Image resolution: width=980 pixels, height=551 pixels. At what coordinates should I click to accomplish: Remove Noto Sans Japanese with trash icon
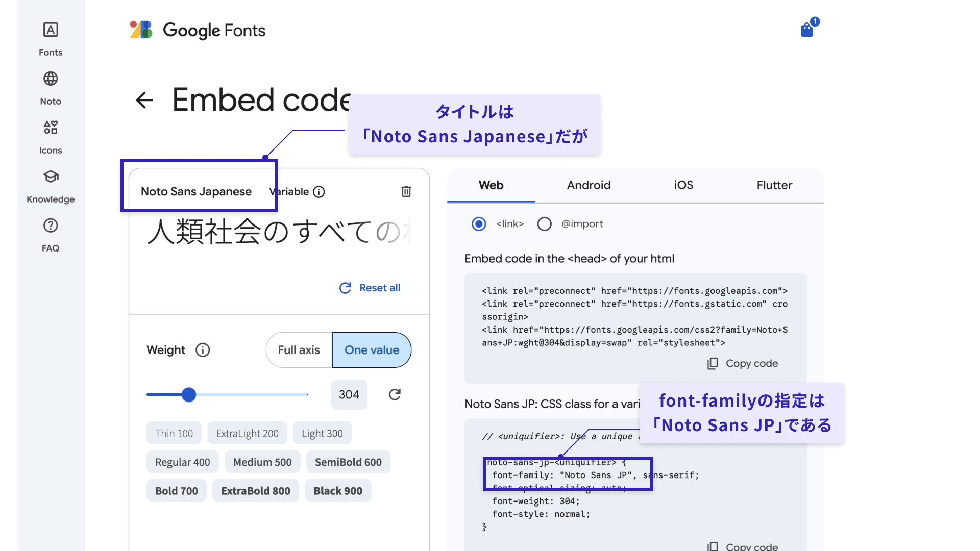coord(406,192)
